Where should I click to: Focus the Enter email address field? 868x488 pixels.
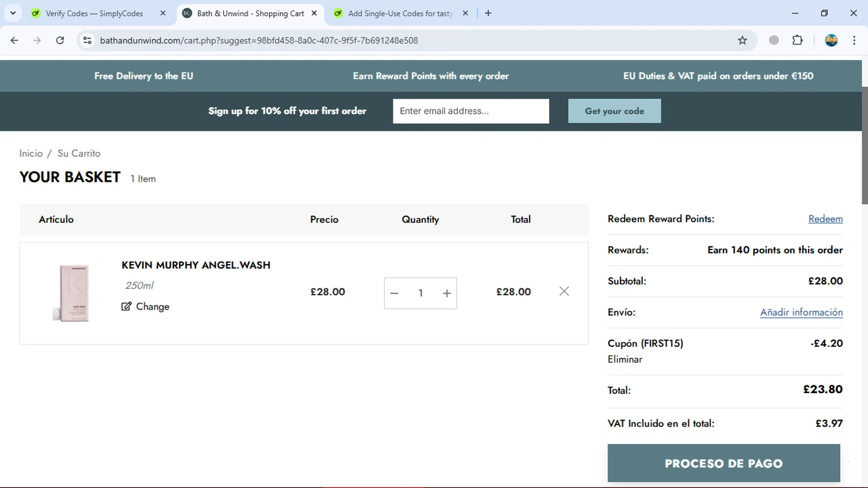(x=471, y=111)
